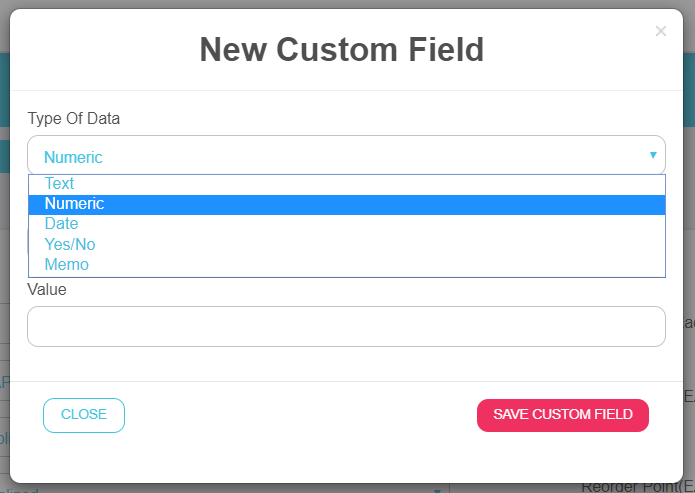The image size is (695, 493).
Task: Click the background dropdown arrow below dialog
Action: (x=437, y=489)
